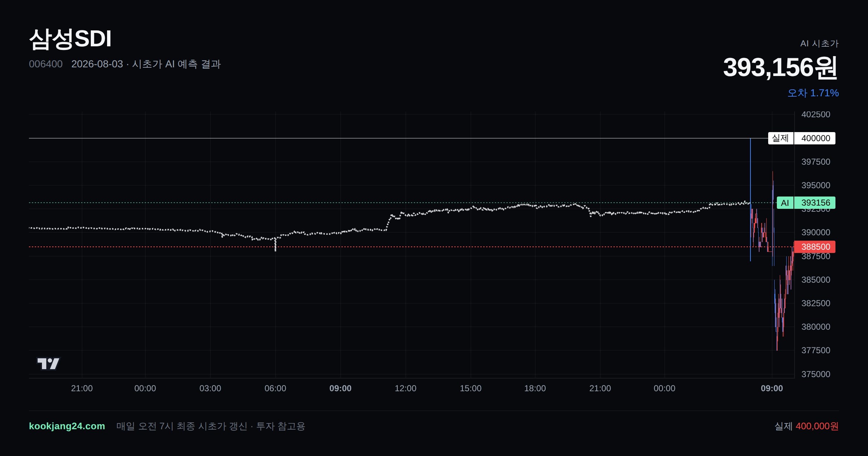
Task: Click the 380000 price axis label
Action: click(x=816, y=327)
